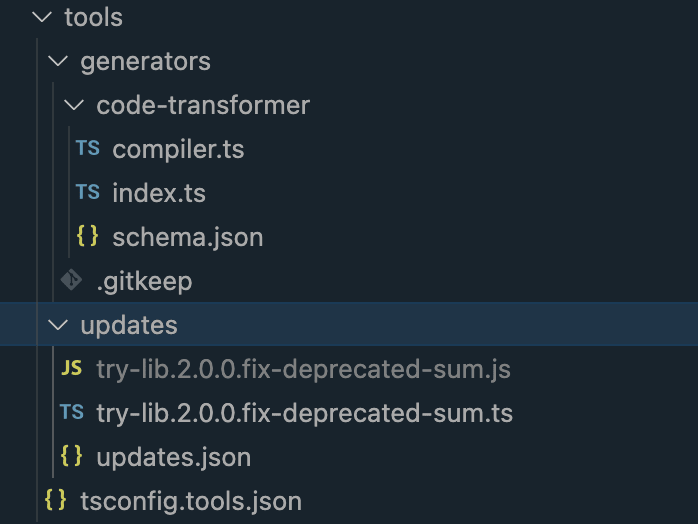The height and width of the screenshot is (524, 698).
Task: Collapse the updates folder chevron
Action: coord(57,325)
